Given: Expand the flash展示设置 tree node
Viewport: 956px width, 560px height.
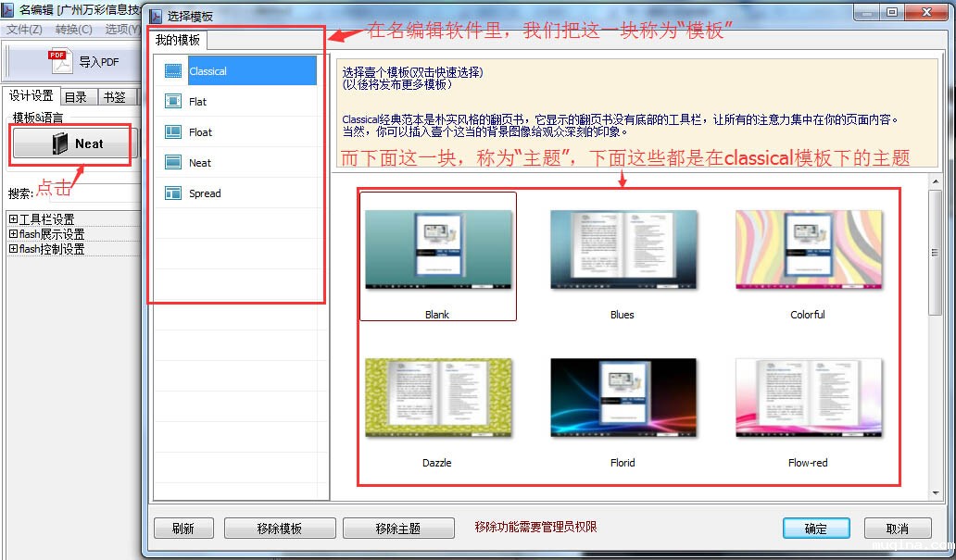Looking at the screenshot, I should point(13,234).
